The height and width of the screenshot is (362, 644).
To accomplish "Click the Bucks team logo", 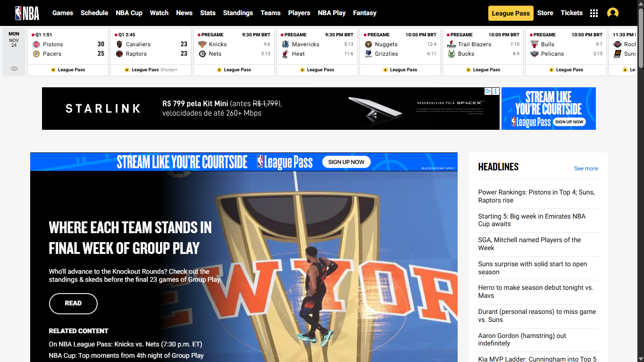I will coord(452,54).
